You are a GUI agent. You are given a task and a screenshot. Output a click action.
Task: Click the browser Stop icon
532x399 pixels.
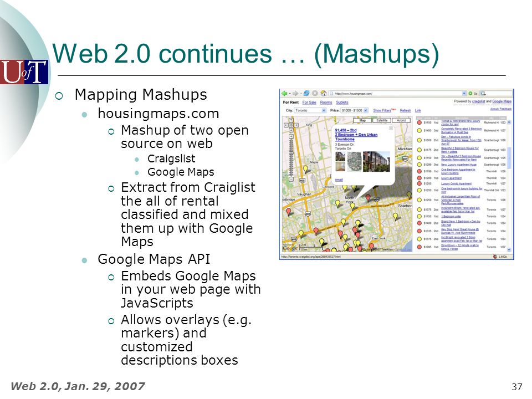tap(315, 93)
